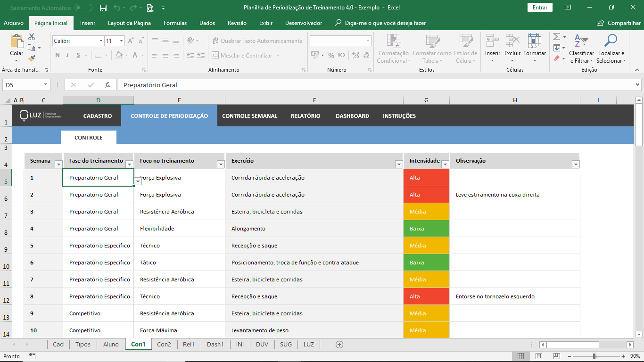Open the Fase do treinamento filter dropdown
Viewport: 644px width, 362px height.
(130, 165)
